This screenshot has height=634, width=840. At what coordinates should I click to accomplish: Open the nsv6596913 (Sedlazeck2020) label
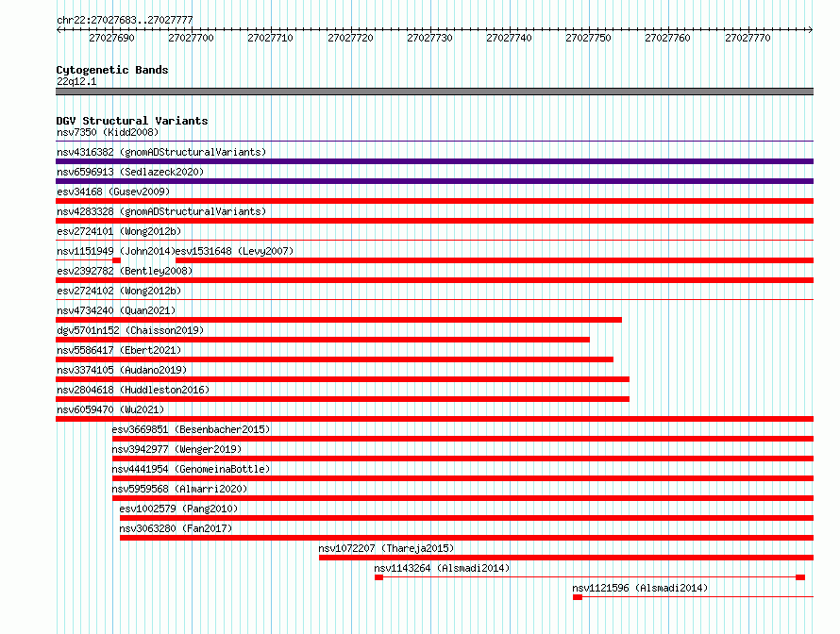tap(130, 172)
